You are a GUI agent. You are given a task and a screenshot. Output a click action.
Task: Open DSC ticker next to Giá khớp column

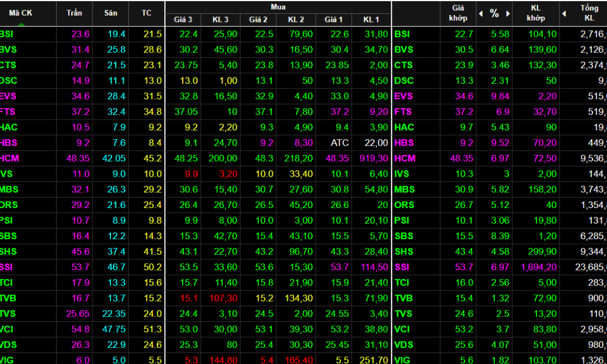click(x=404, y=80)
